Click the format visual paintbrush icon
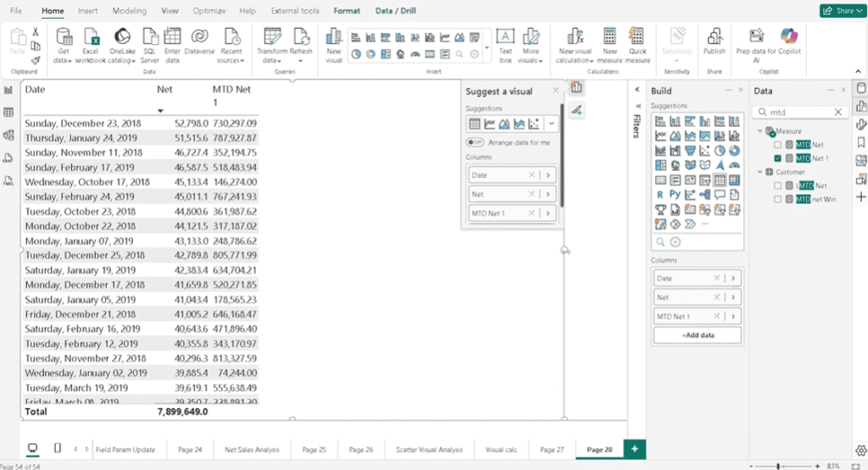 click(x=576, y=111)
